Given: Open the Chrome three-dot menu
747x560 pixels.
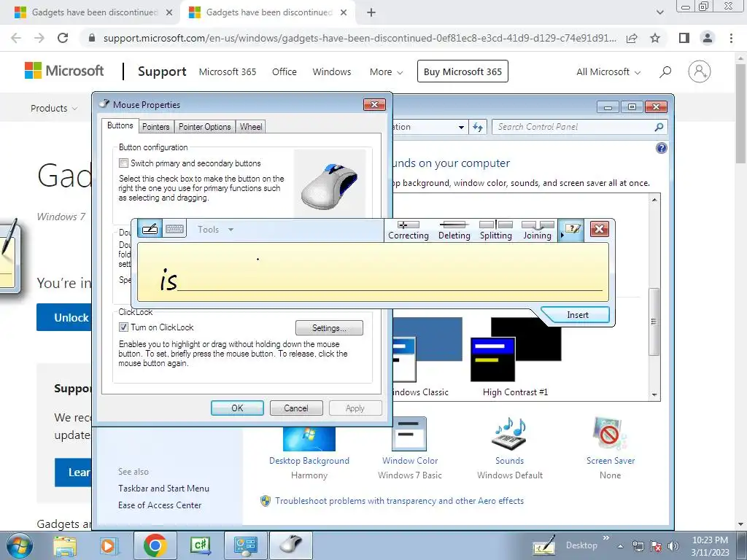Looking at the screenshot, I should click(x=731, y=38).
